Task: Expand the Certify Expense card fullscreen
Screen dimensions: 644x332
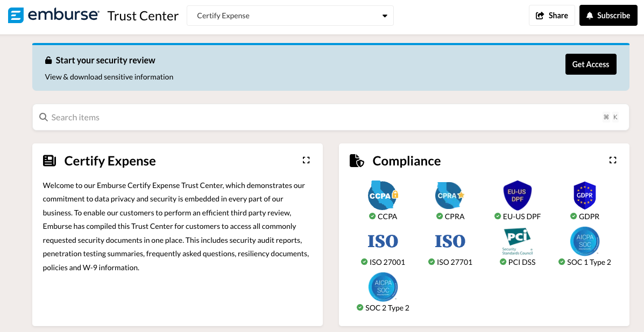Action: pos(306,160)
